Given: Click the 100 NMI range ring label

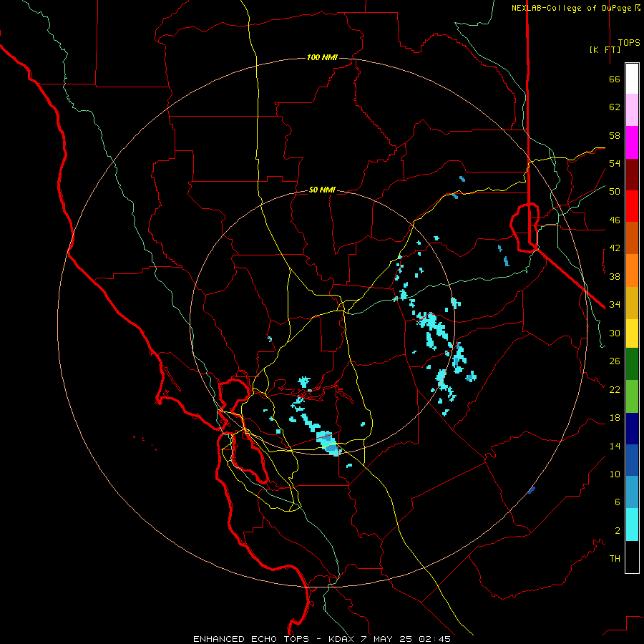Looking at the screenshot, I should (x=322, y=57).
